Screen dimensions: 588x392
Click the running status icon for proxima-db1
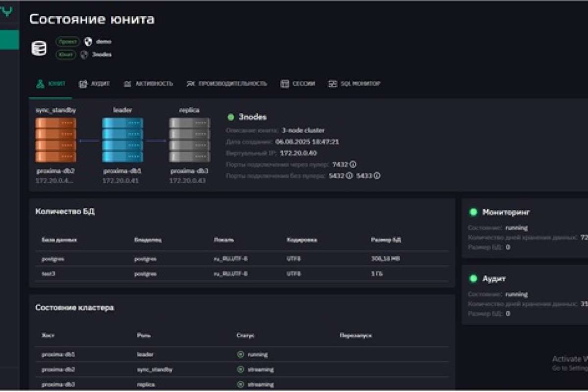(241, 354)
